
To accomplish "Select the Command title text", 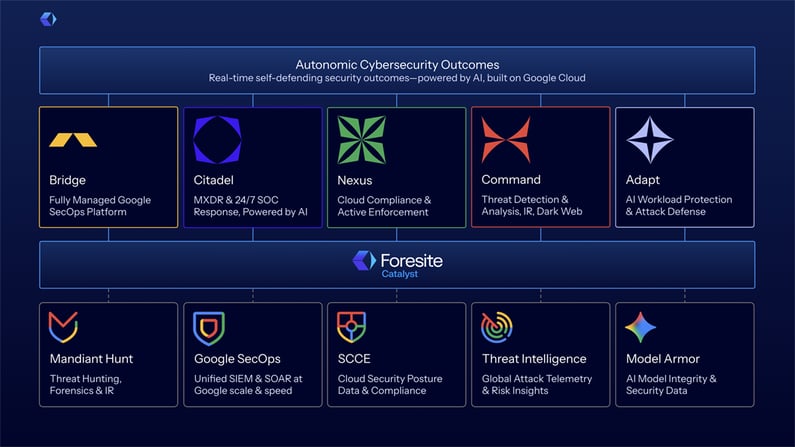I will [511, 179].
